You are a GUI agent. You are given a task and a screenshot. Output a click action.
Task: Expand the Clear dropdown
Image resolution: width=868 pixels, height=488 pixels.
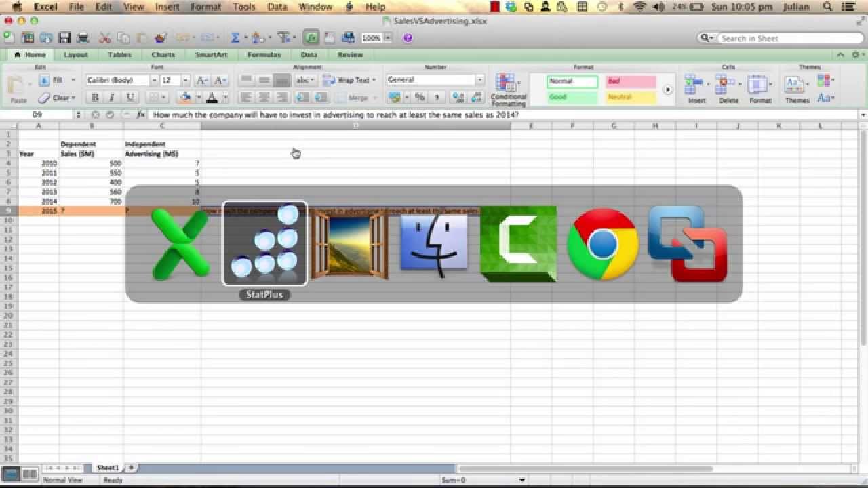[74, 98]
